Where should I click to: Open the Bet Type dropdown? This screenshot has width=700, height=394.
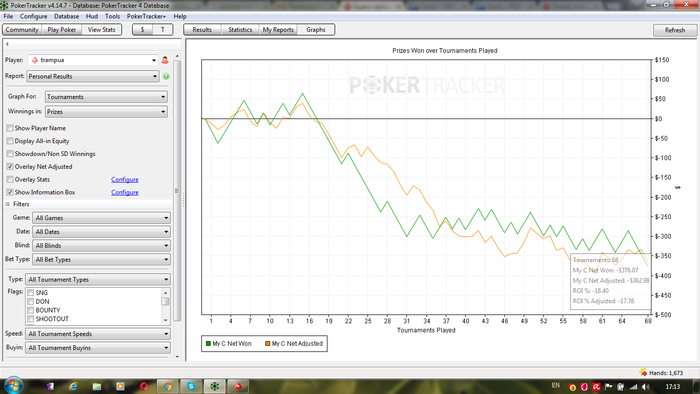[101, 259]
